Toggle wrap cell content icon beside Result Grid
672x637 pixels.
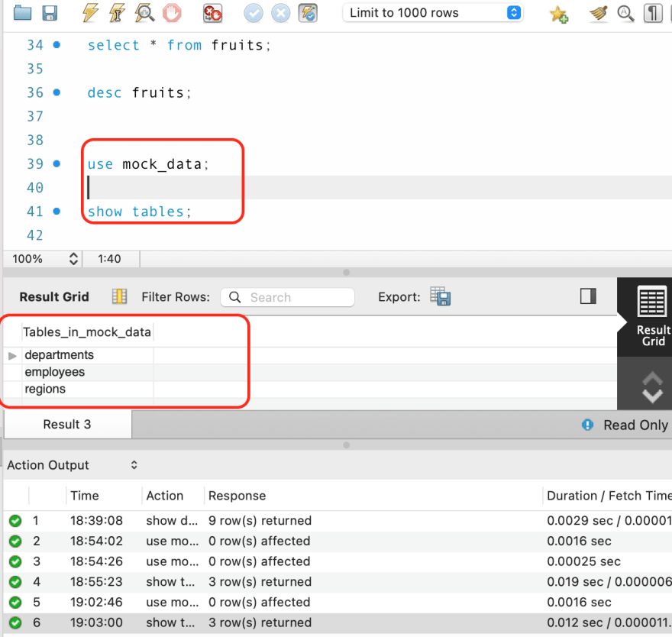[119, 296]
